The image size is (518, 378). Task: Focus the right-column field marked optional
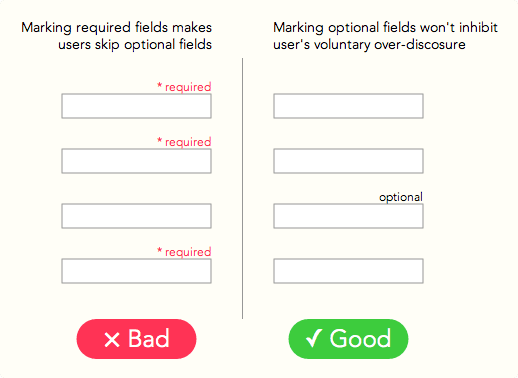point(348,216)
